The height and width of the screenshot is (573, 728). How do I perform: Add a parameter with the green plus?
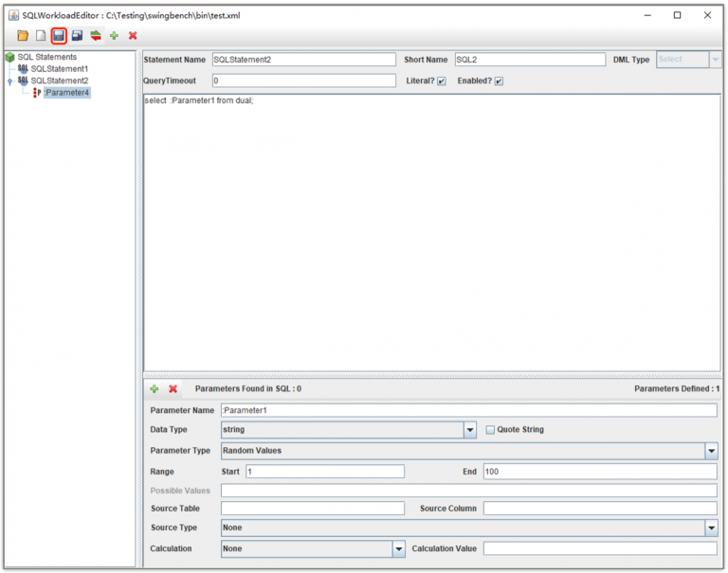pos(155,388)
